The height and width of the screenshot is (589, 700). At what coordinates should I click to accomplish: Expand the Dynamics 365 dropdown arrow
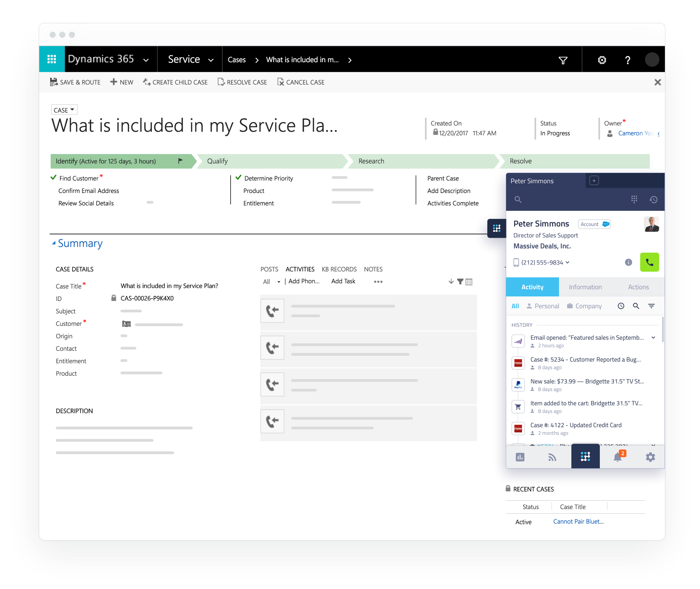[x=146, y=60]
